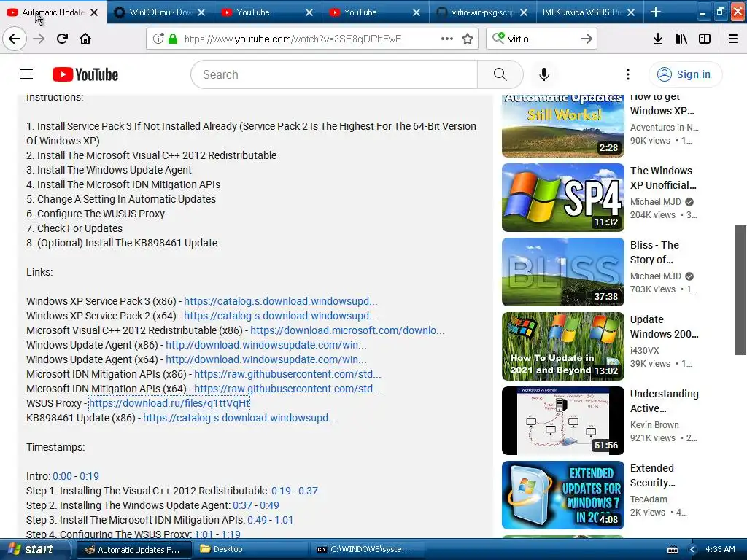The image size is (747, 560).
Task: Click the keyboard icon in system tray
Action: 673,550
